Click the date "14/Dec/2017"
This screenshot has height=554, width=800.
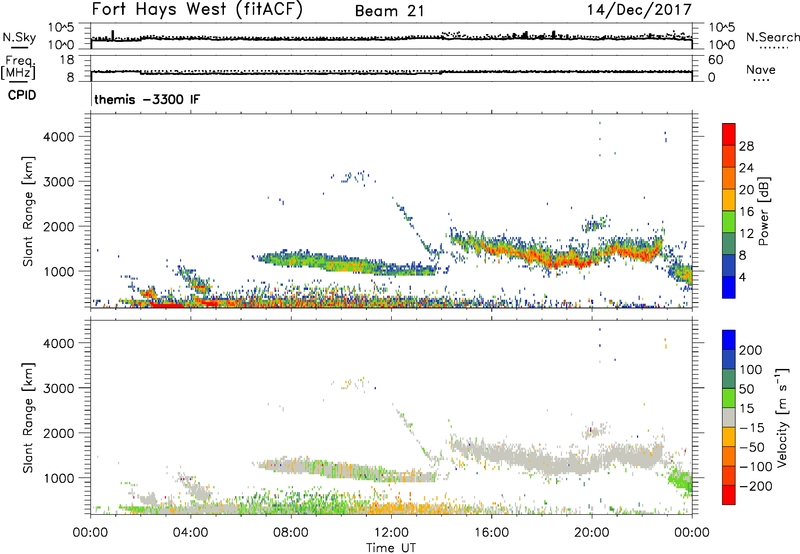[639, 10]
